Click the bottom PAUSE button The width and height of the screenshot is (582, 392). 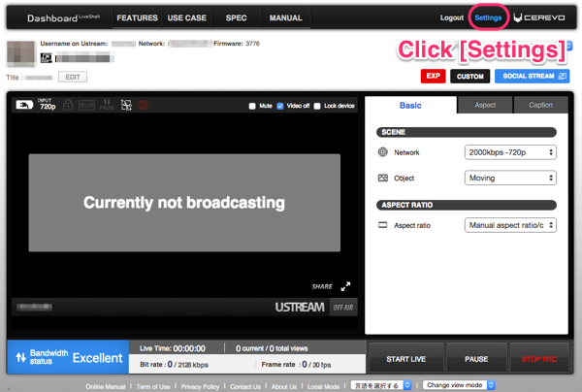pyautogui.click(x=476, y=359)
